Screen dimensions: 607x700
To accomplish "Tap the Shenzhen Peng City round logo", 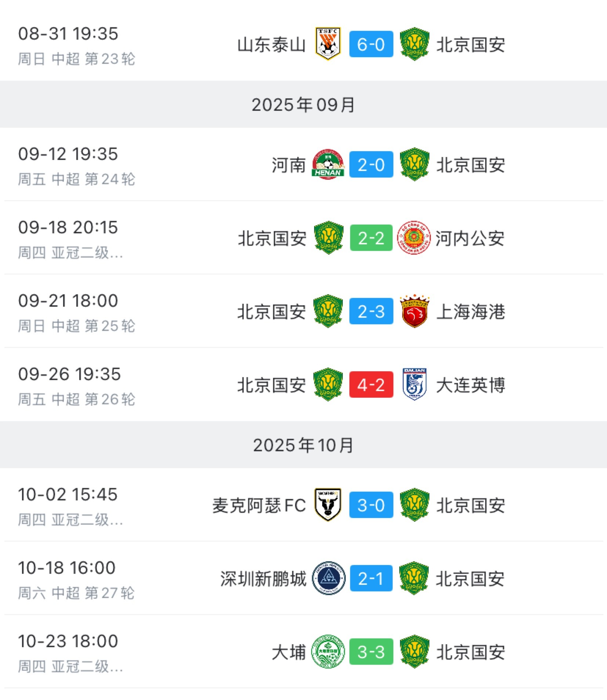I will (x=328, y=578).
